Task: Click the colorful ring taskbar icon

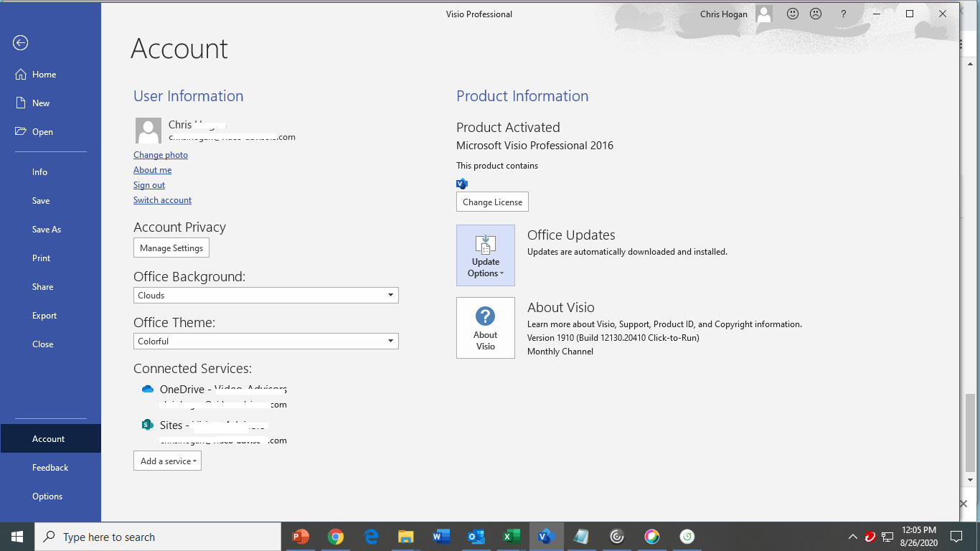Action: tap(651, 537)
